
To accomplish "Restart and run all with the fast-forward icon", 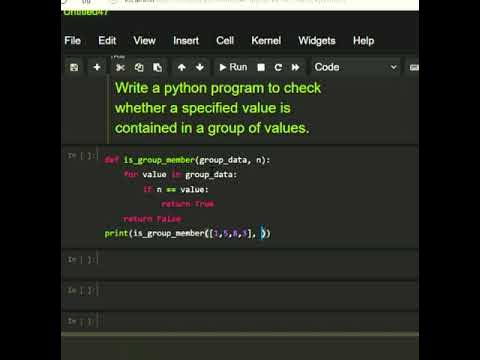I will pos(296,68).
